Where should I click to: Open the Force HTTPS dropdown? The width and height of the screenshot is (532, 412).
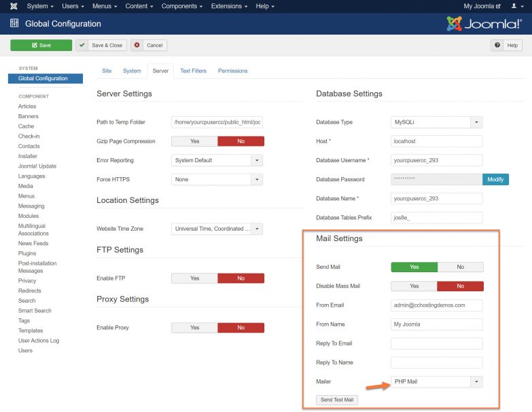(217, 179)
